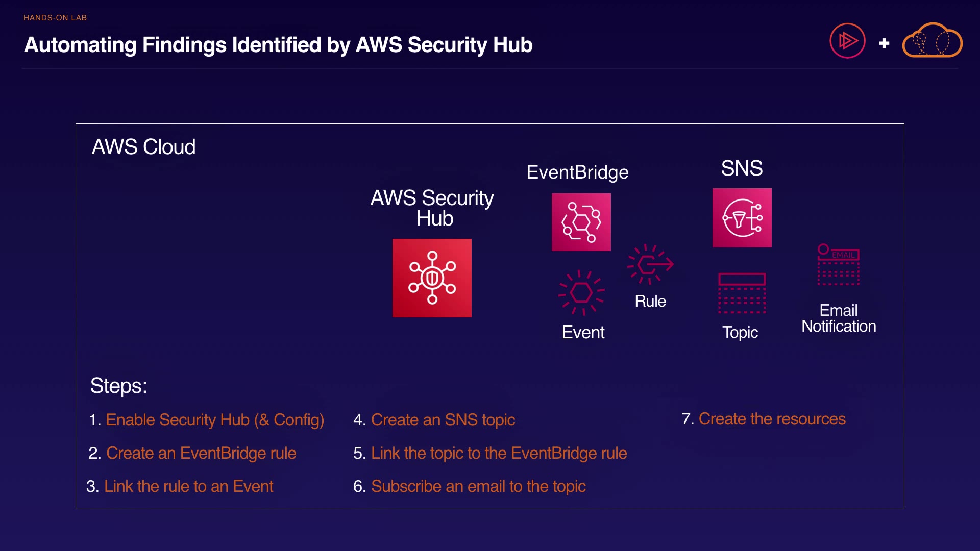Select the EventBridge Rule icon
Screen dimensions: 980x551
650,264
